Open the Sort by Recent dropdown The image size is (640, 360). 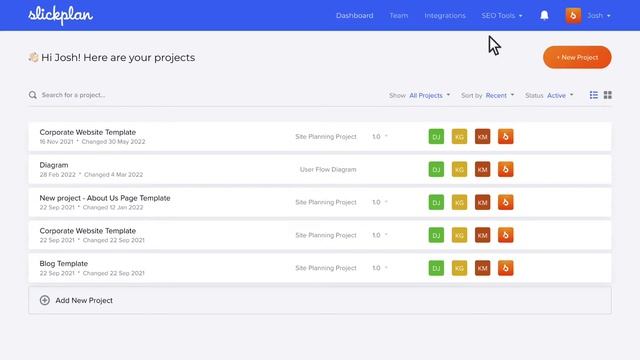click(x=500, y=96)
